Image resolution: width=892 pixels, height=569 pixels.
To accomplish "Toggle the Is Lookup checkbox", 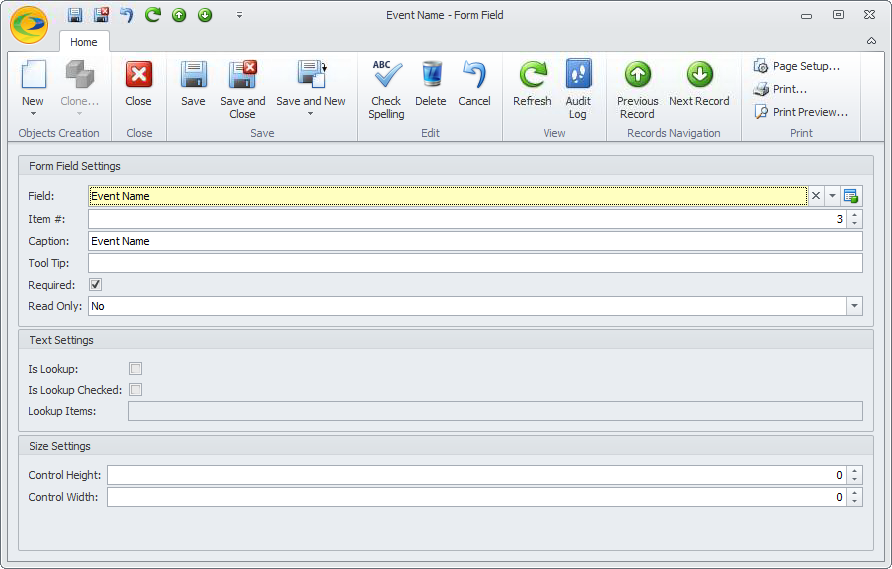I will pos(135,369).
